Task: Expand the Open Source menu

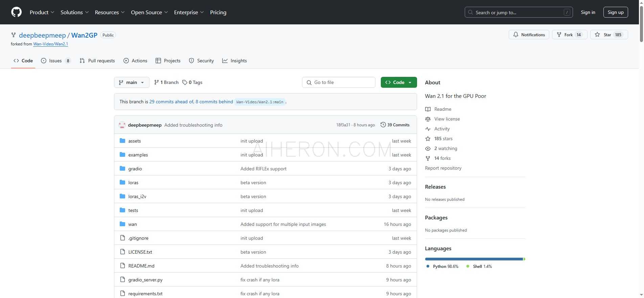Action: (149, 12)
